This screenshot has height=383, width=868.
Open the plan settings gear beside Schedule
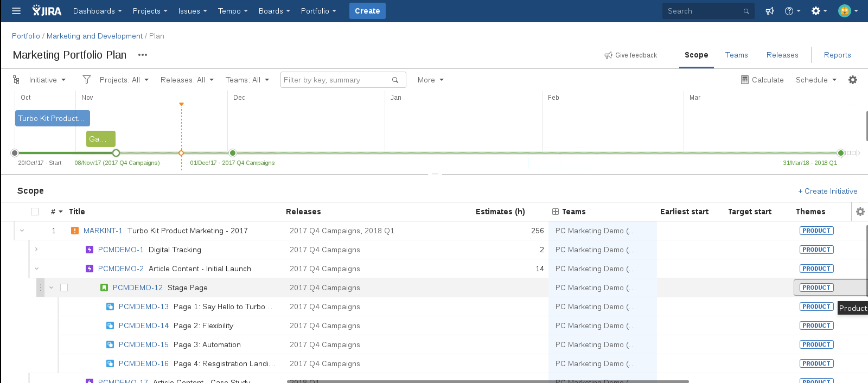pyautogui.click(x=853, y=80)
